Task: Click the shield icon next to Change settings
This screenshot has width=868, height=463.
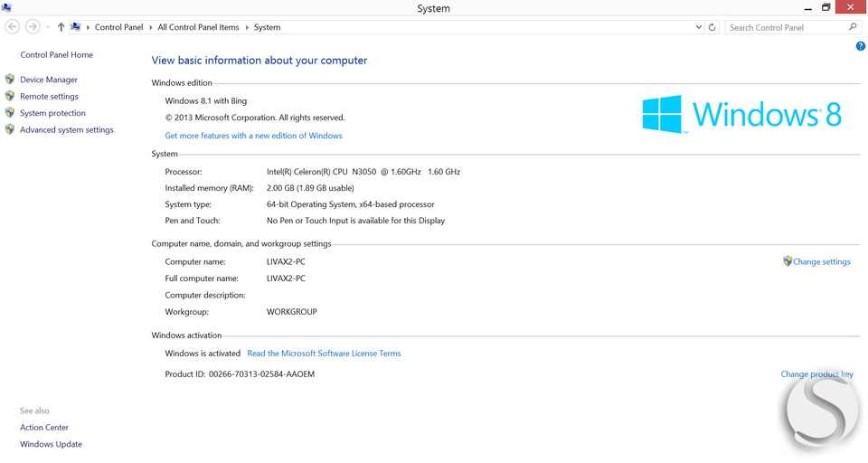Action: 788,260
